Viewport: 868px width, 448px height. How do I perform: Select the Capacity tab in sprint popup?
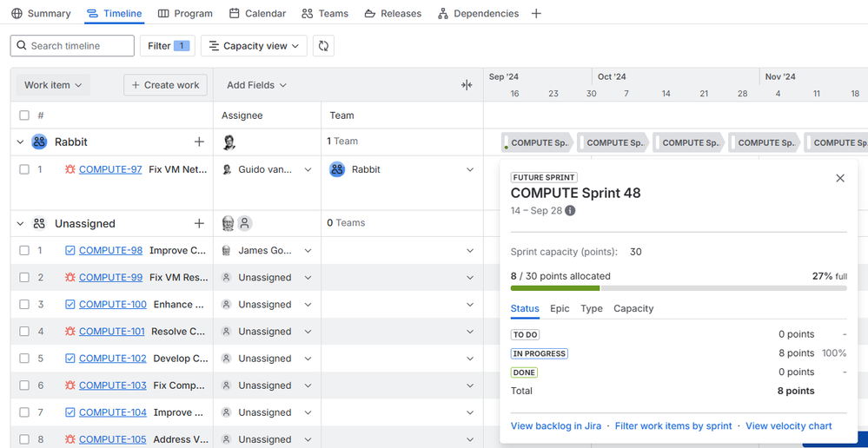(x=633, y=308)
